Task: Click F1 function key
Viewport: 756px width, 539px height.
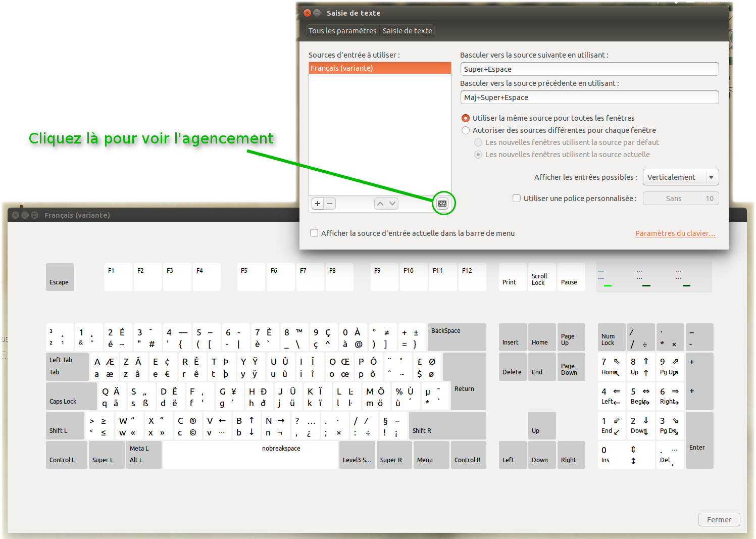Action: (x=118, y=277)
